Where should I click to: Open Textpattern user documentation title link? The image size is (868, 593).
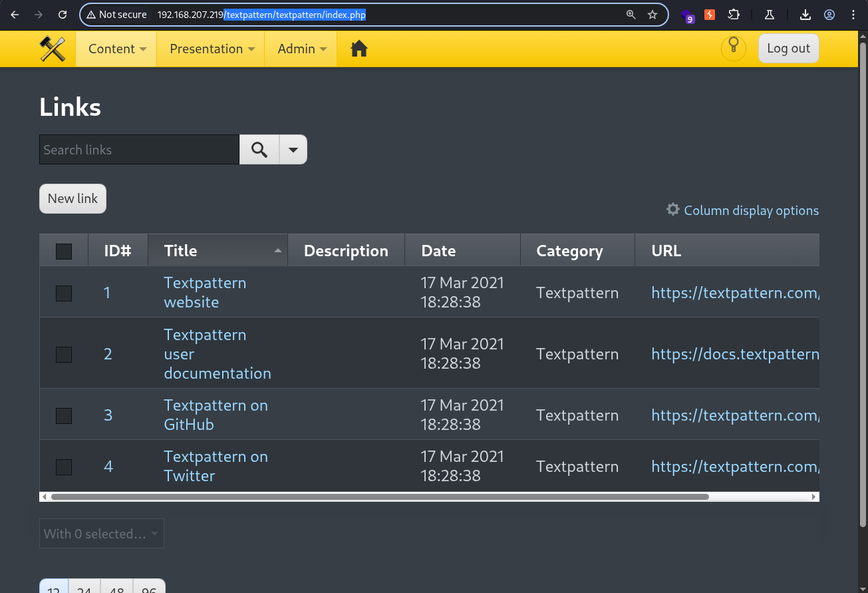217,354
